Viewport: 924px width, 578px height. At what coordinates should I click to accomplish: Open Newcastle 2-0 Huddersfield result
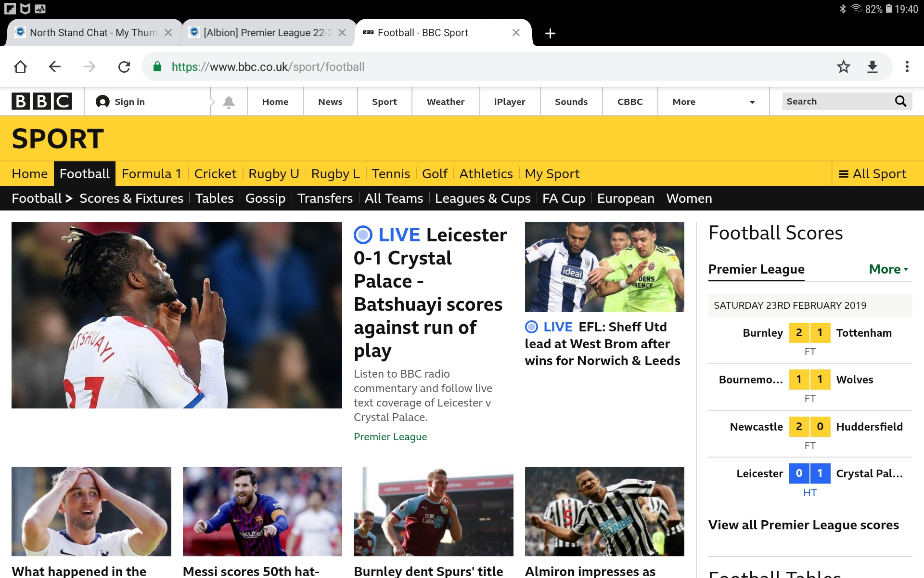click(810, 434)
